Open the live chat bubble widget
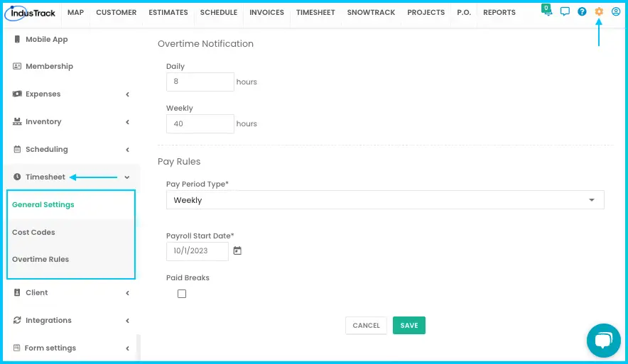 [x=604, y=341]
